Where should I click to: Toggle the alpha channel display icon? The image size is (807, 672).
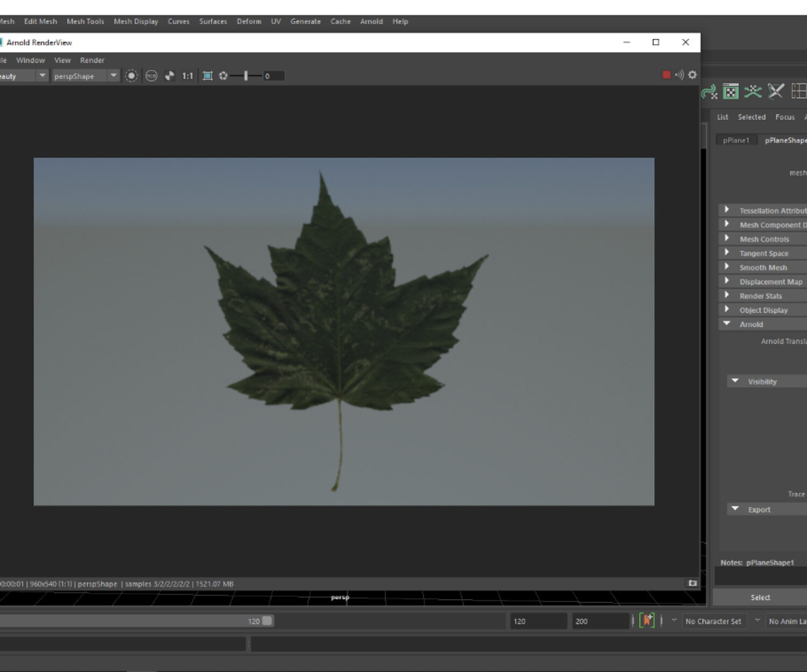pos(169,76)
